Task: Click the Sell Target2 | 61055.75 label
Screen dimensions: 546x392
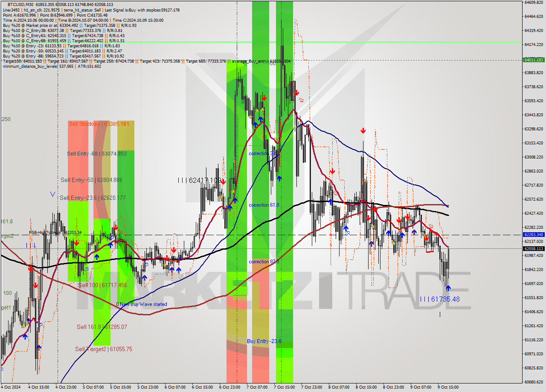Action: tap(104, 349)
